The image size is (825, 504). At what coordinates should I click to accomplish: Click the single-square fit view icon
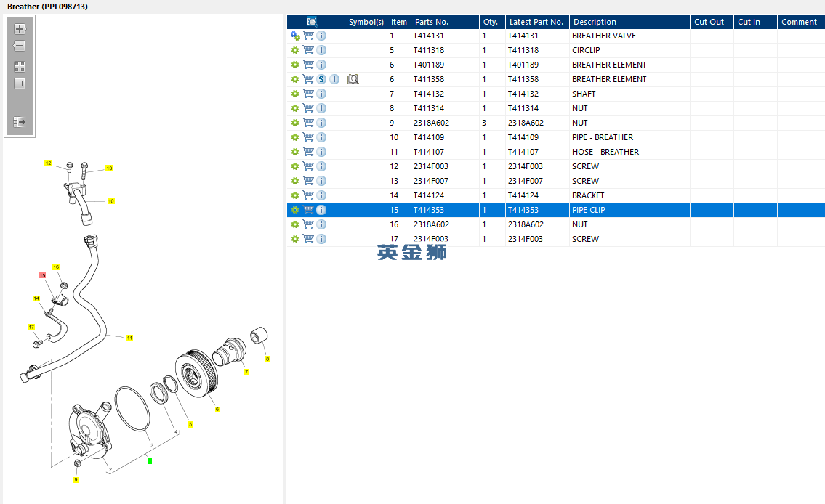20,84
